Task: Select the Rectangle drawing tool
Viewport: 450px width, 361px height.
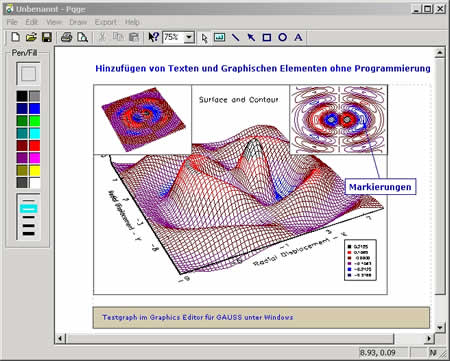Action: pos(267,37)
